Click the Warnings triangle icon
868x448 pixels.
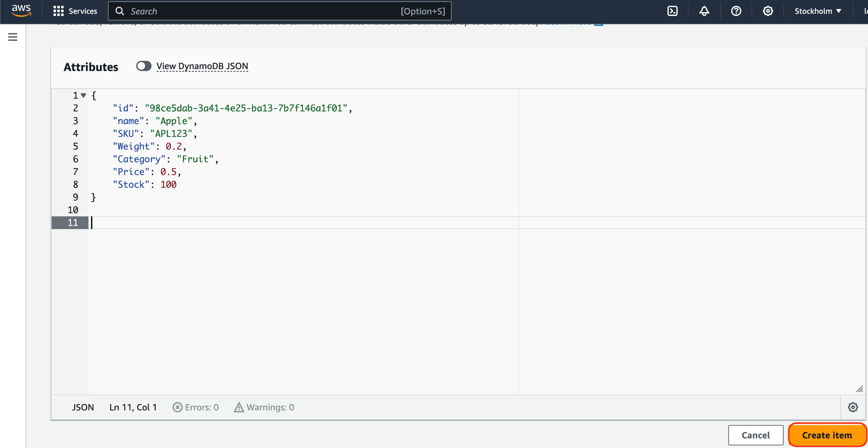tap(239, 407)
